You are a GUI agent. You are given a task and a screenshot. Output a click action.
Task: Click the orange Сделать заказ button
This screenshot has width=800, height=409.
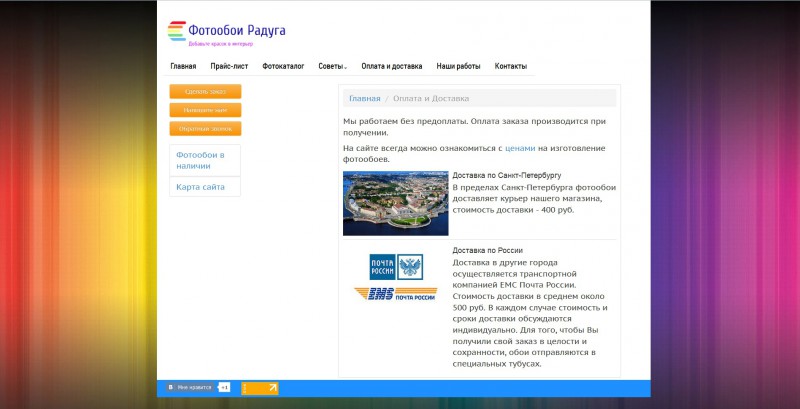point(205,91)
